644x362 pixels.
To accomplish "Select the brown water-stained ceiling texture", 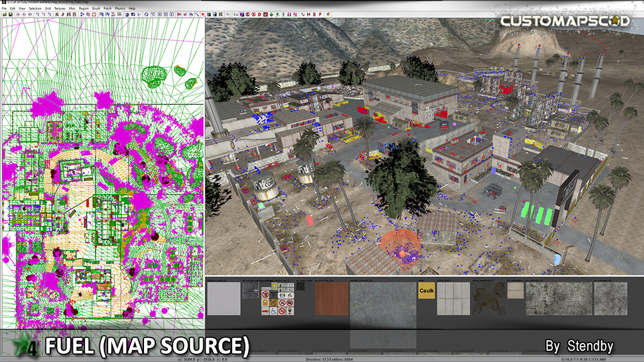I will pos(489,299).
